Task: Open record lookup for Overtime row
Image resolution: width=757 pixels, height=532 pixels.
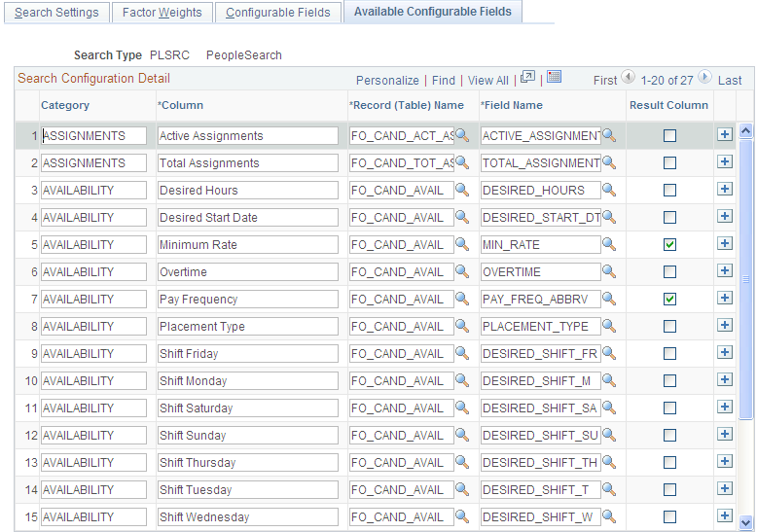Action: tap(462, 271)
